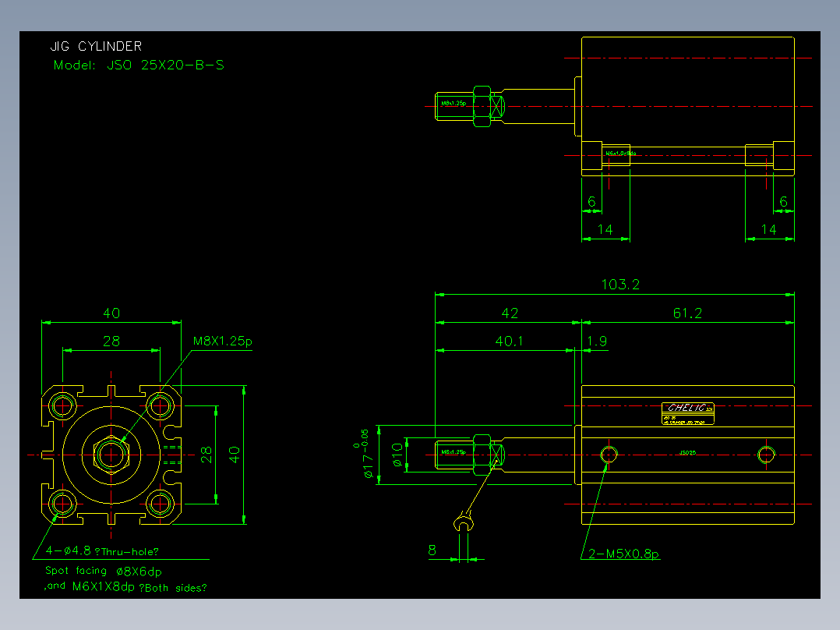
Task: Select the 103.2 overall length dimension
Action: click(620, 284)
